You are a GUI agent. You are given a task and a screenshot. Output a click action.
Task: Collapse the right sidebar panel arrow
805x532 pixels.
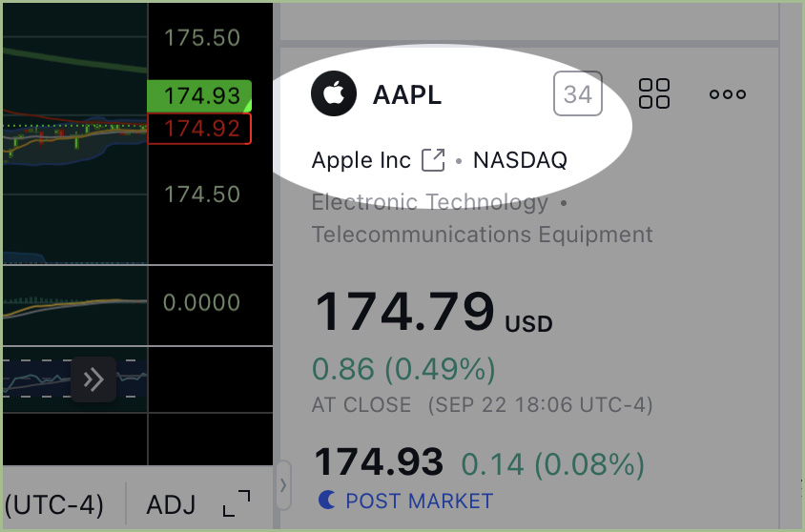(283, 484)
